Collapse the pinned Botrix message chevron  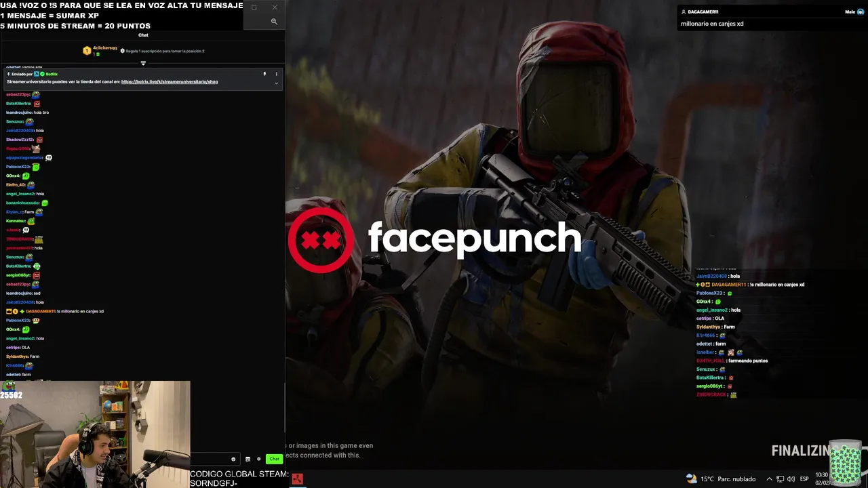tap(276, 83)
